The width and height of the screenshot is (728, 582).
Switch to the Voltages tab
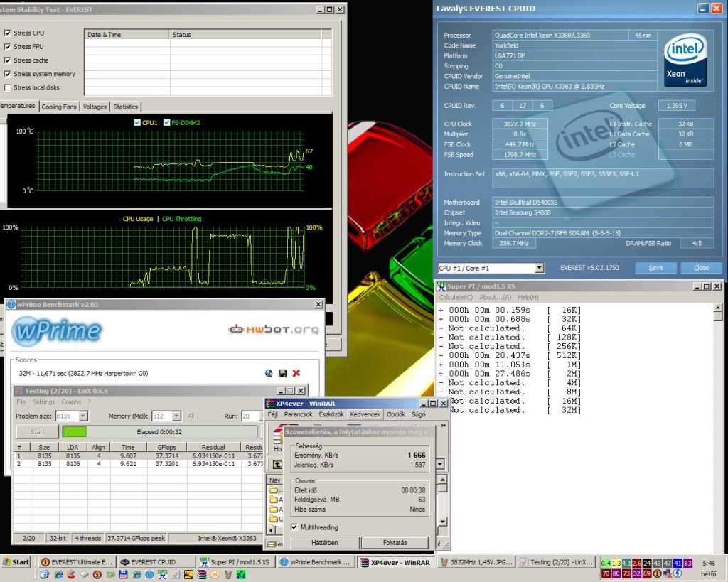(x=95, y=107)
